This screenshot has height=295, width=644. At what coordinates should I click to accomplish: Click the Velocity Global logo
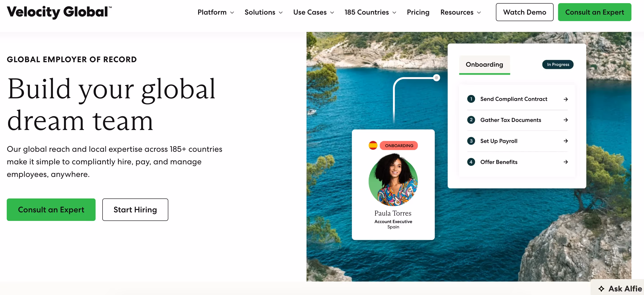pyautogui.click(x=59, y=12)
